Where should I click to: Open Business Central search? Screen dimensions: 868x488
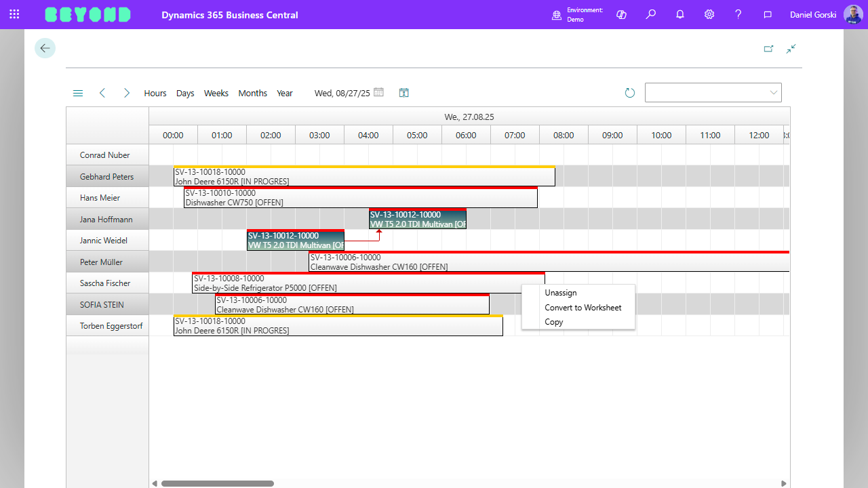[650, 14]
